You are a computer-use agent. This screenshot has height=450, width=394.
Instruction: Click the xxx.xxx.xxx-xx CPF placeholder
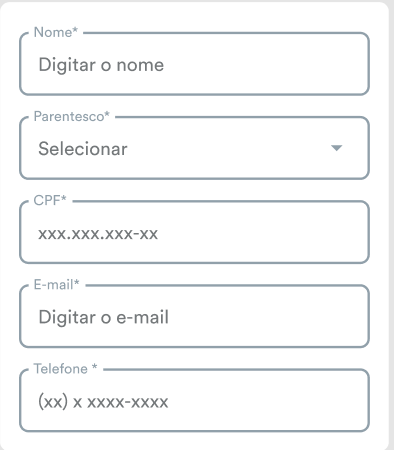(98, 234)
